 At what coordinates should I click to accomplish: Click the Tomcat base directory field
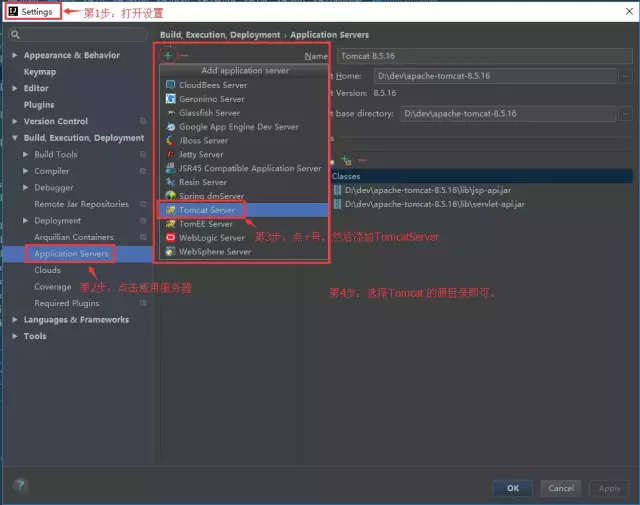point(508,113)
